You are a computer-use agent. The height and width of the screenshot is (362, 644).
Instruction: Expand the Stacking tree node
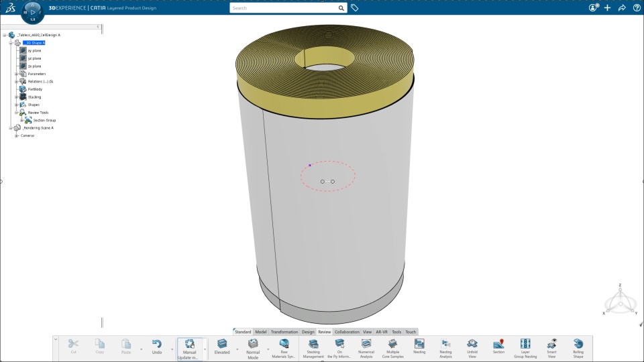pos(16,97)
